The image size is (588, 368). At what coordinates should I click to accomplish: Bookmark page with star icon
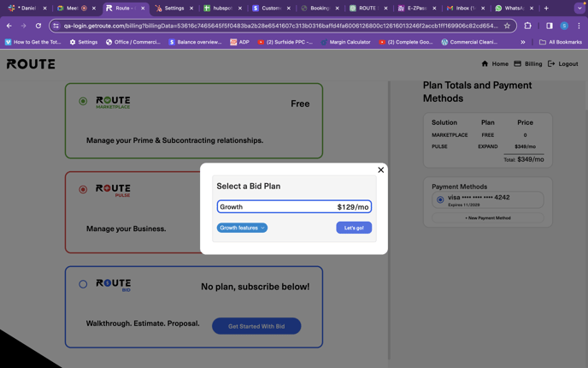click(507, 26)
